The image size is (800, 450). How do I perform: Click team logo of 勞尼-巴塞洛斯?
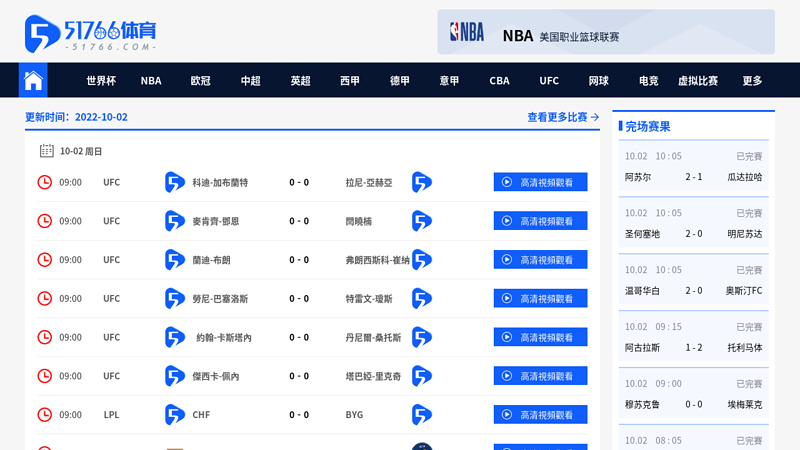[x=174, y=298]
